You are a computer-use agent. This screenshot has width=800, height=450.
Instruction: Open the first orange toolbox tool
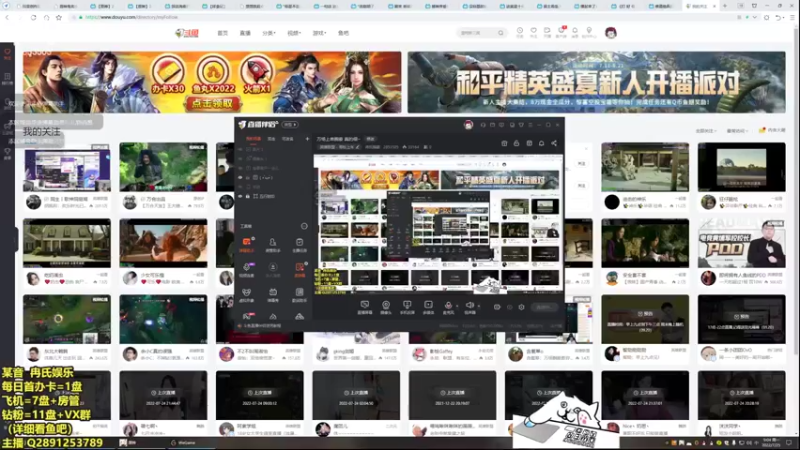click(x=246, y=243)
